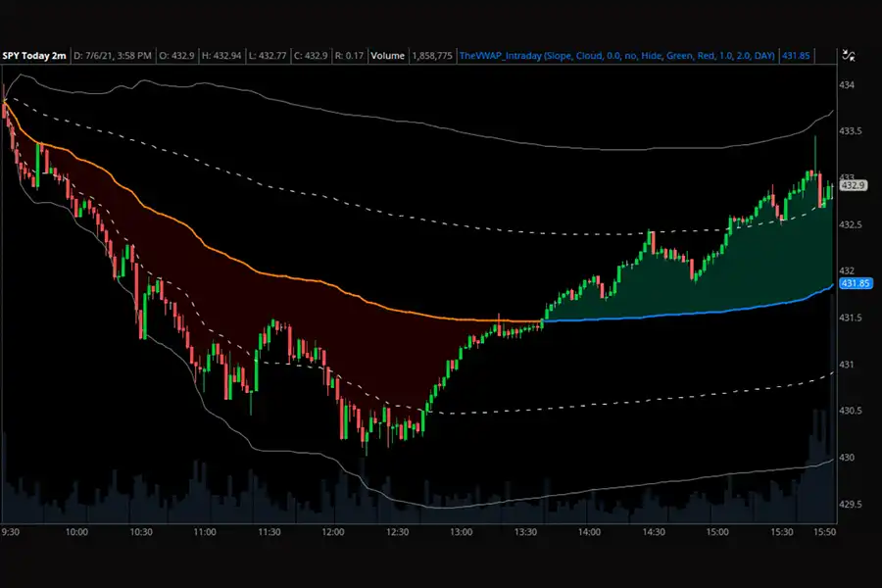Click the 11:30 time axis label
This screenshot has width=882, height=588.
click(x=269, y=532)
